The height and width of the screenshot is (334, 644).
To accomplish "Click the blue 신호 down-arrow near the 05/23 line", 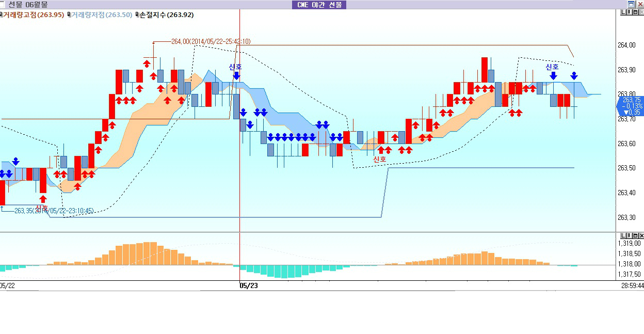I will coord(236,75).
